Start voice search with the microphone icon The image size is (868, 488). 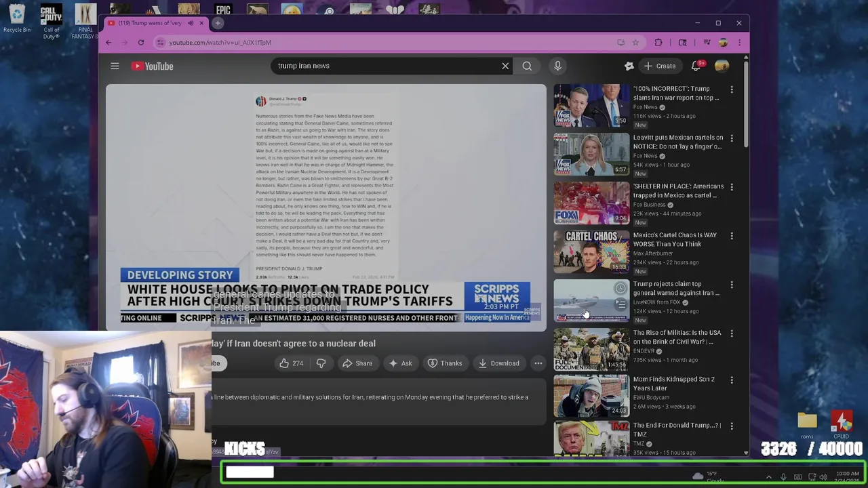pyautogui.click(x=557, y=66)
